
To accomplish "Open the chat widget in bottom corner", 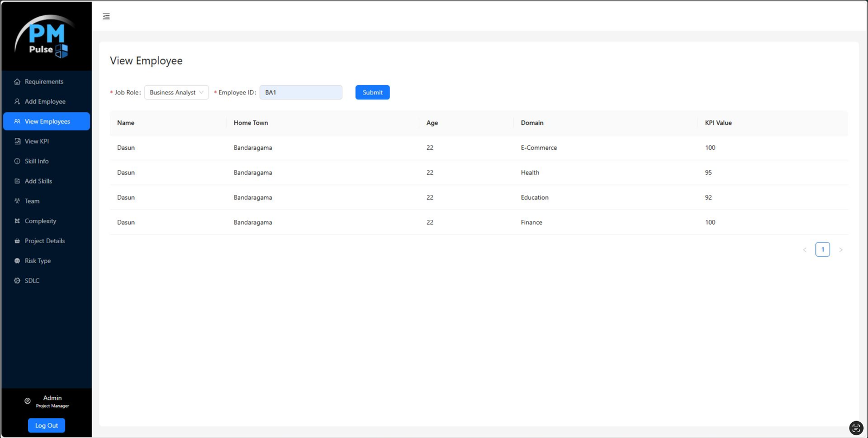I will click(x=856, y=428).
